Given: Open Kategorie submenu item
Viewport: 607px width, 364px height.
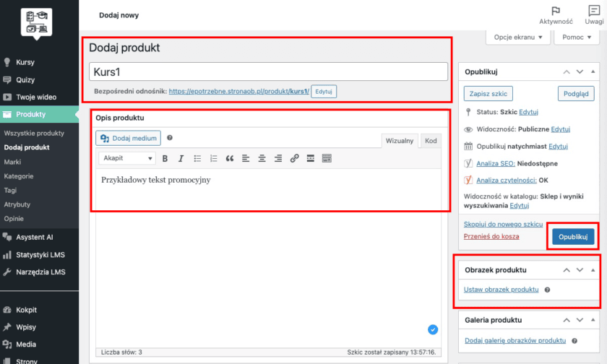Looking at the screenshot, I should [x=19, y=176].
